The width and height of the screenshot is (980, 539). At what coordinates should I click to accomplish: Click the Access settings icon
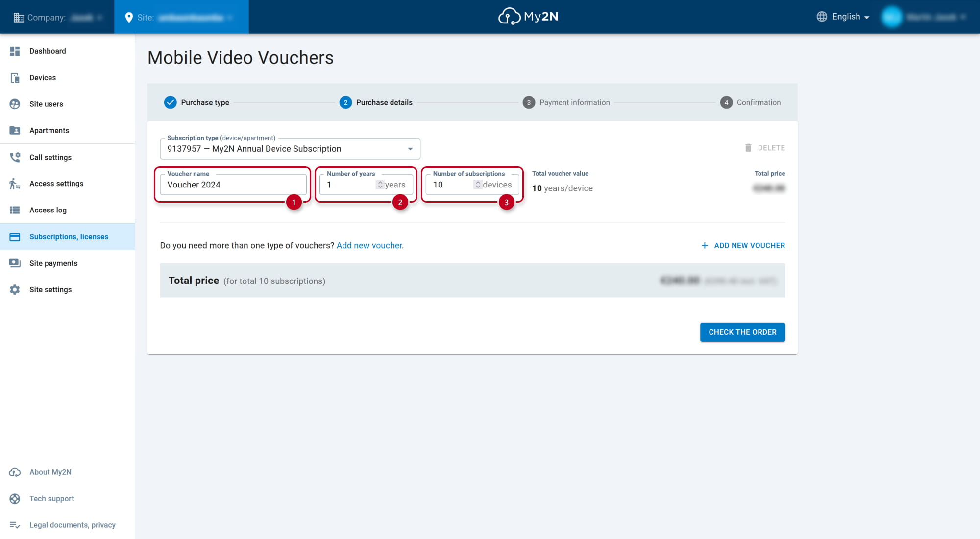(15, 184)
